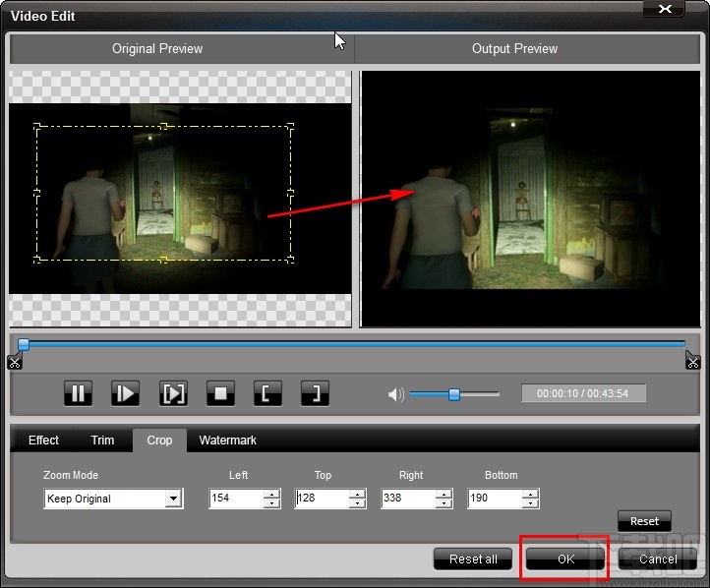This screenshot has width=710, height=588.
Task: Click the Output Preview header label
Action: [x=515, y=48]
